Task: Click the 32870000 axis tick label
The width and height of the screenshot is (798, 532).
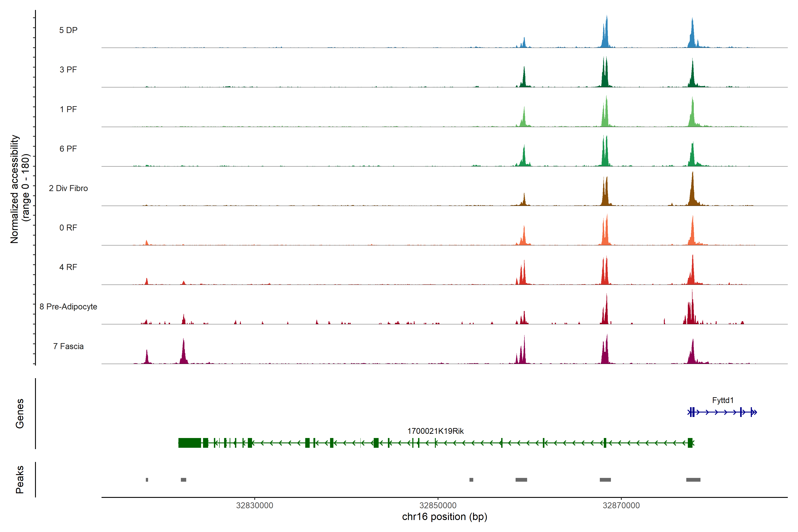Action: 621,506
